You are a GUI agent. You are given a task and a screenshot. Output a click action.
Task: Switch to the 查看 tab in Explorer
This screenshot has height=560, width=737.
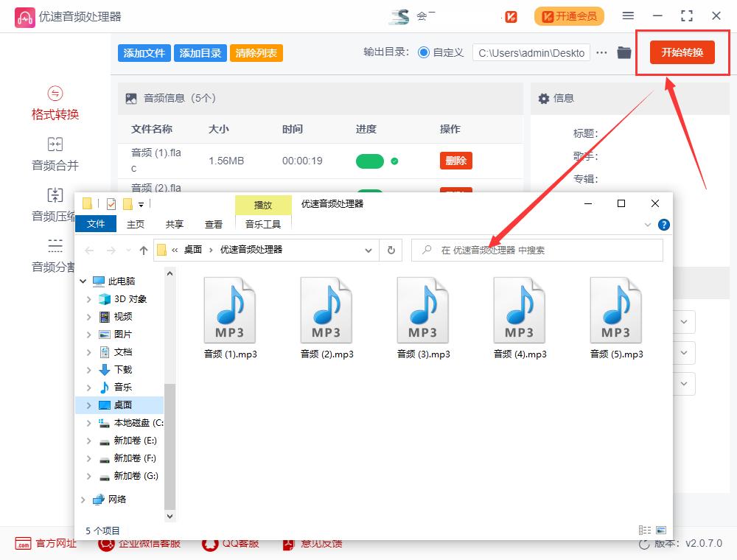(213, 224)
